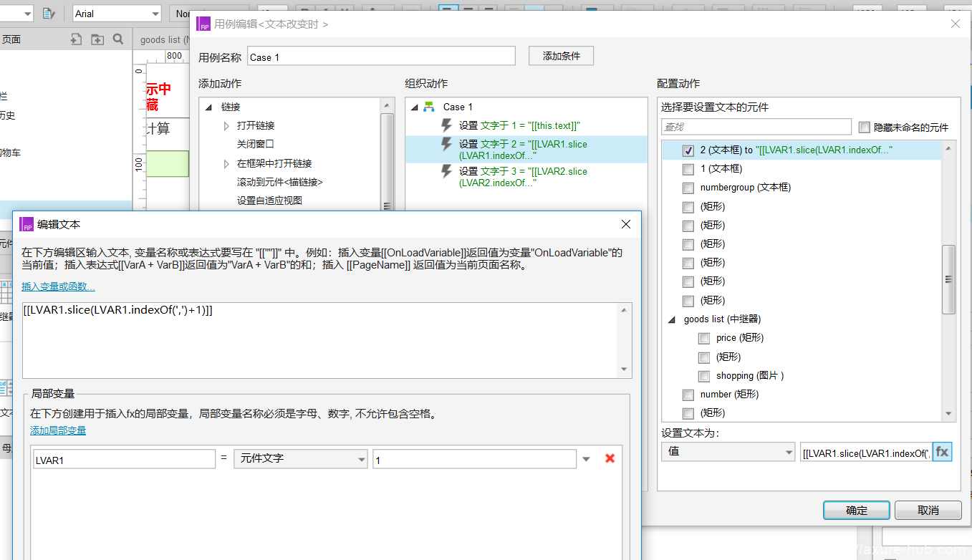
Task: Click the search magnifier in pages panel
Action: click(x=118, y=39)
